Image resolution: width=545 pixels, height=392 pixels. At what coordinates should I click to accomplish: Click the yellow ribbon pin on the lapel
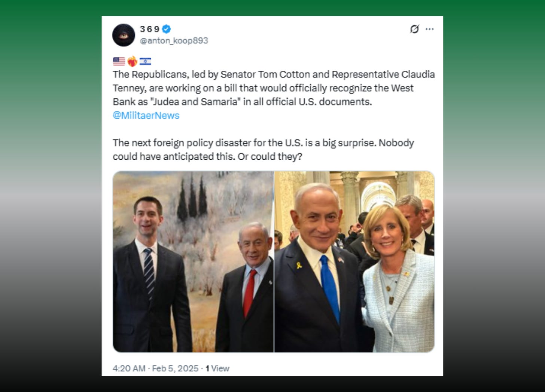(299, 265)
